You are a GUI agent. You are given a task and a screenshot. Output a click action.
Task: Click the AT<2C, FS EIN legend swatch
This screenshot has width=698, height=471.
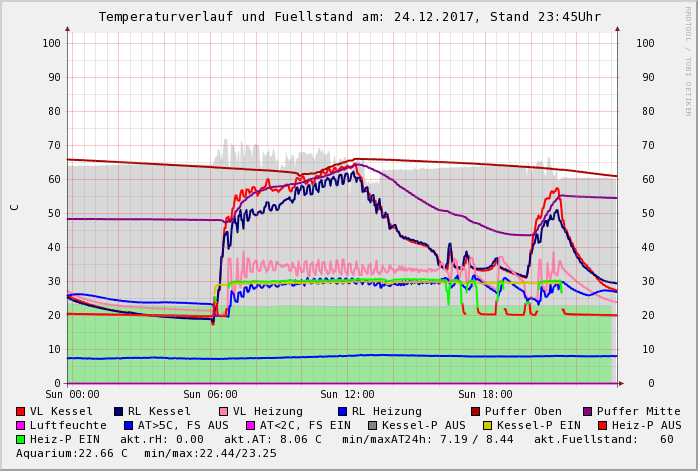tap(250, 425)
